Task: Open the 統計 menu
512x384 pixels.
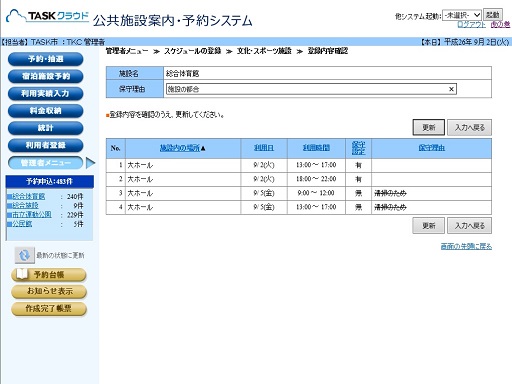Action: pyautogui.click(x=45, y=128)
